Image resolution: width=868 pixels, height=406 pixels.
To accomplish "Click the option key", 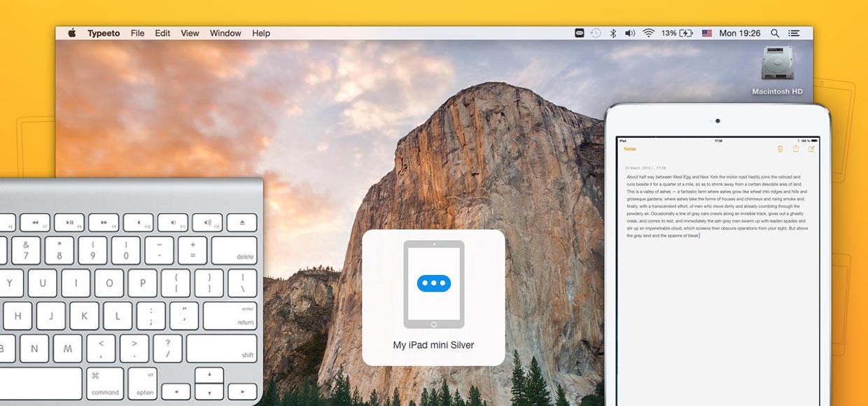I will point(143,383).
